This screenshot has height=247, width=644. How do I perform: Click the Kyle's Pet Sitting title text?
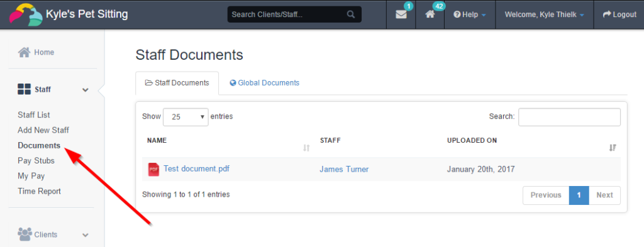[x=87, y=14]
